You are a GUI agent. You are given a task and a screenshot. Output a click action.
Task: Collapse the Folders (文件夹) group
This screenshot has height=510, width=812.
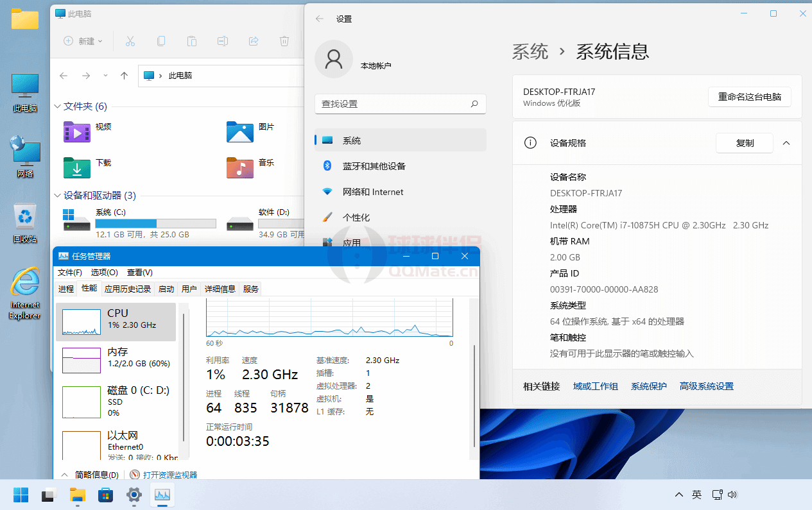point(57,106)
